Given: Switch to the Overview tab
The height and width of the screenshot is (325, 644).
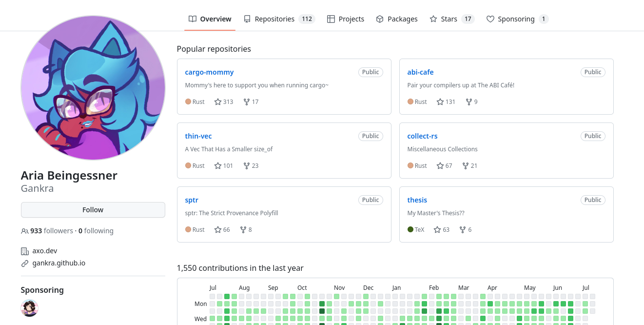Looking at the screenshot, I should pyautogui.click(x=210, y=19).
